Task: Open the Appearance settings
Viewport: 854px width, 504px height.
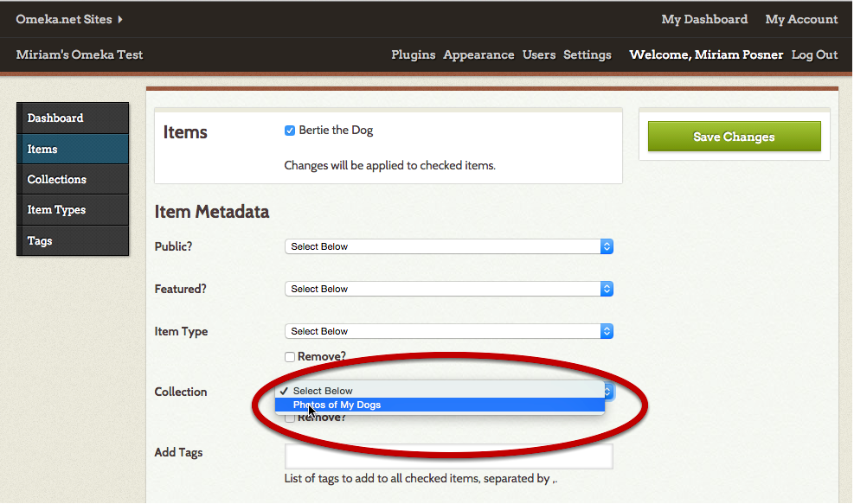Action: [x=478, y=54]
